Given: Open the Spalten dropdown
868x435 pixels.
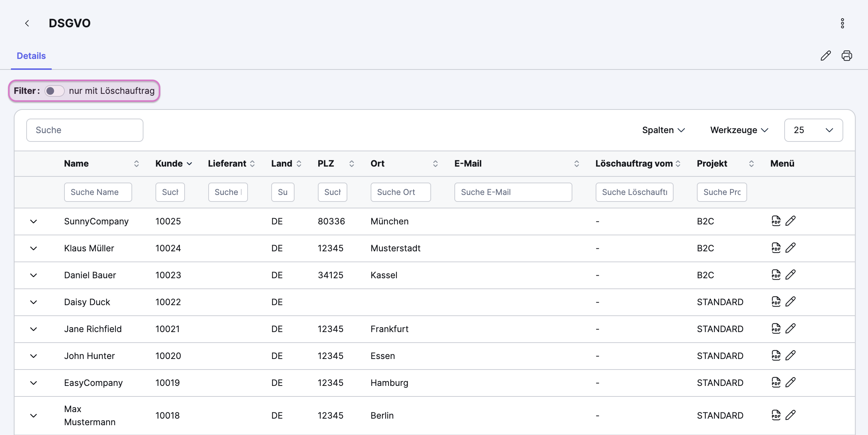Looking at the screenshot, I should 663,130.
